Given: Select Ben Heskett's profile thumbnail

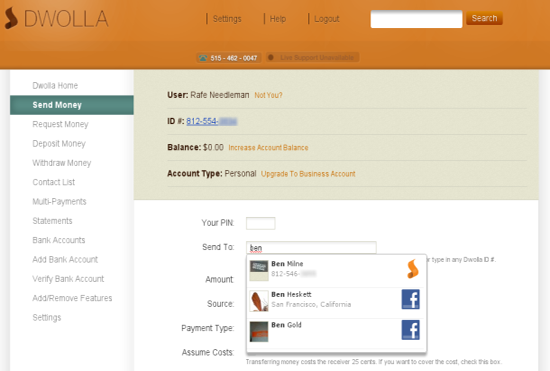Looking at the screenshot, I should click(x=259, y=301).
